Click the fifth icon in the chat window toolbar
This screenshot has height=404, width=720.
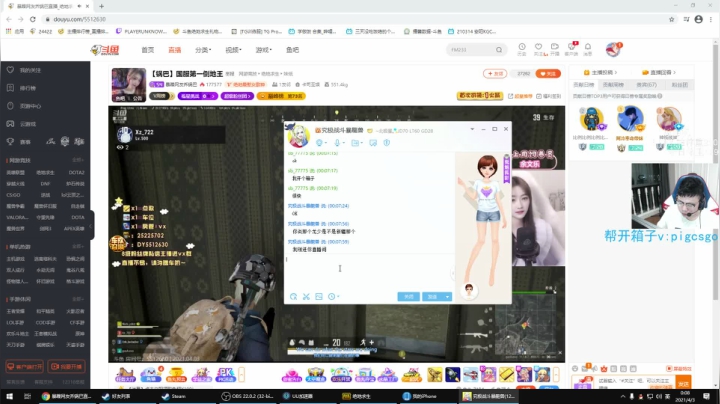coord(387,143)
